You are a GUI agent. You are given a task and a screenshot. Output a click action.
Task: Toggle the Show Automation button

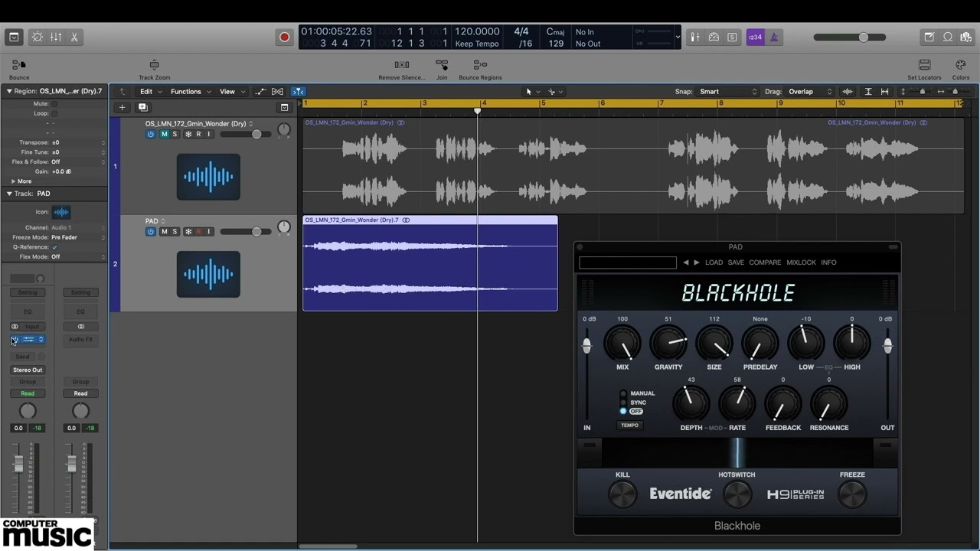[x=260, y=92]
